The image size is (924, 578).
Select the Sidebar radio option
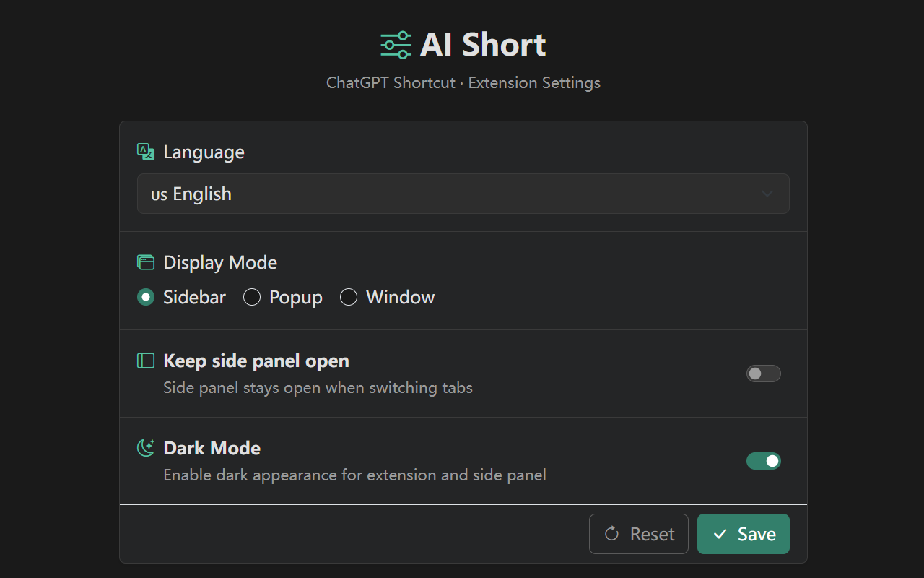click(x=146, y=297)
